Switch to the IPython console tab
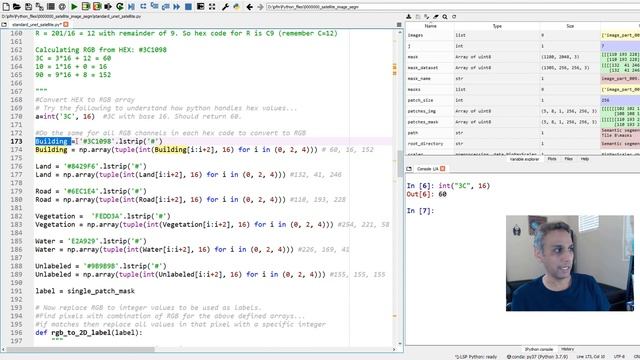Image resolution: width=640 pixels, height=360 pixels. pos(538,349)
